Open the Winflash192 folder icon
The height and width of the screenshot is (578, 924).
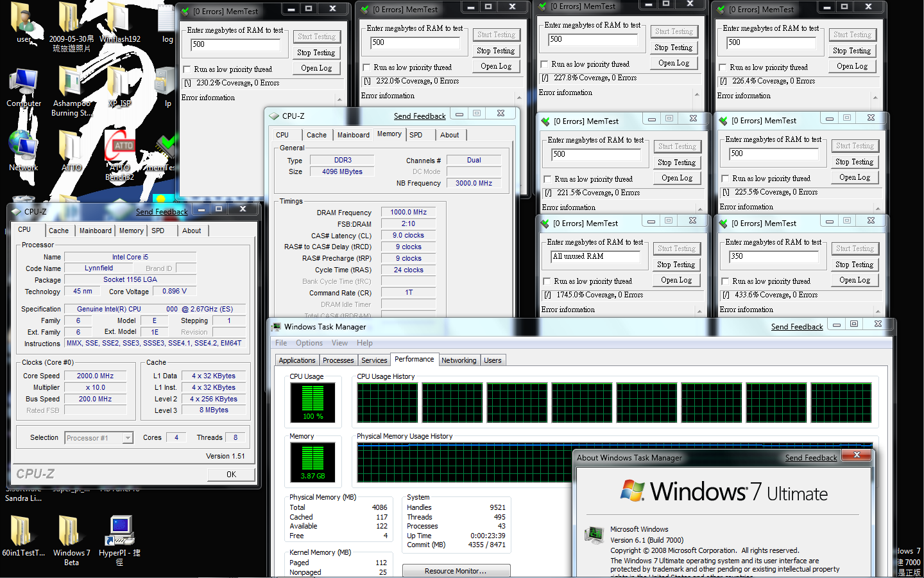click(x=119, y=21)
